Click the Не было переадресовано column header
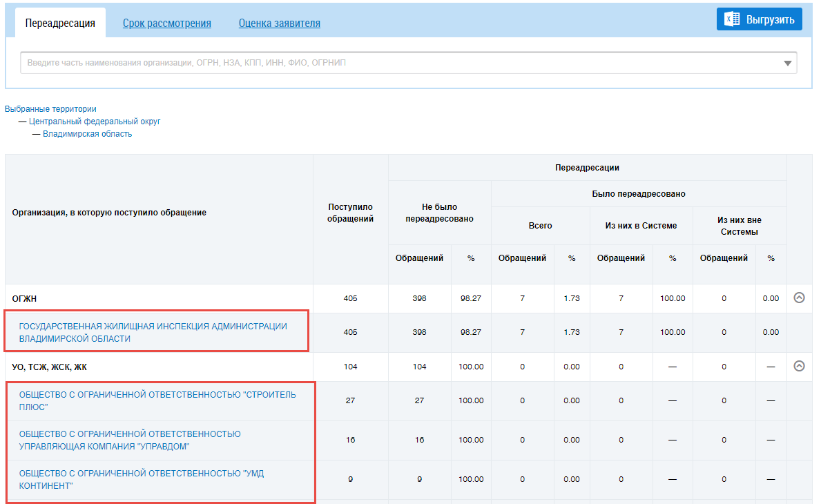821x504 pixels. (x=439, y=213)
